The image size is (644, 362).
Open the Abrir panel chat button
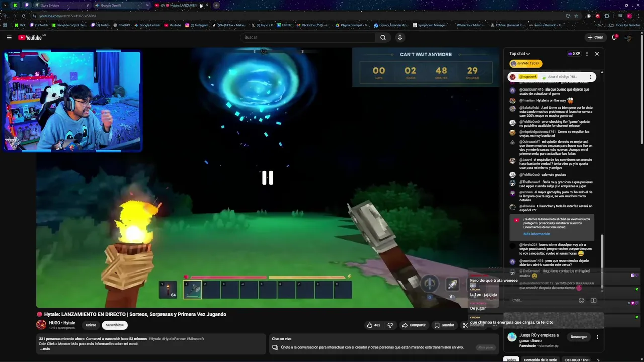coord(486,347)
